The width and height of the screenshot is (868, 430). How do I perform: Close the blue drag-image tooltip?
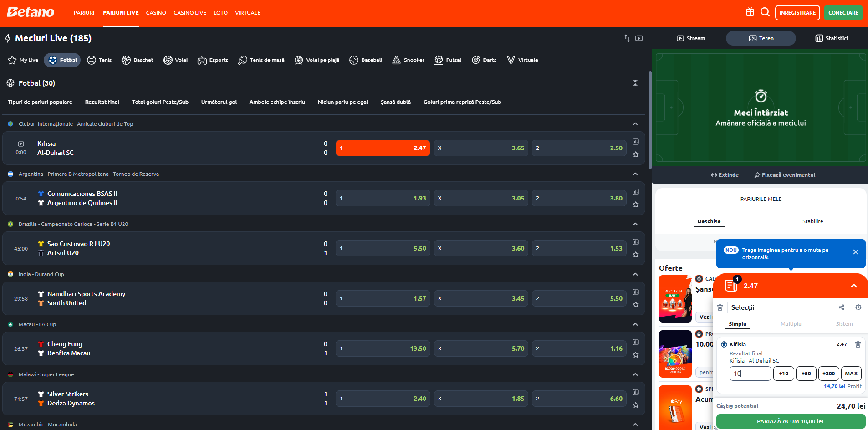pos(856,252)
